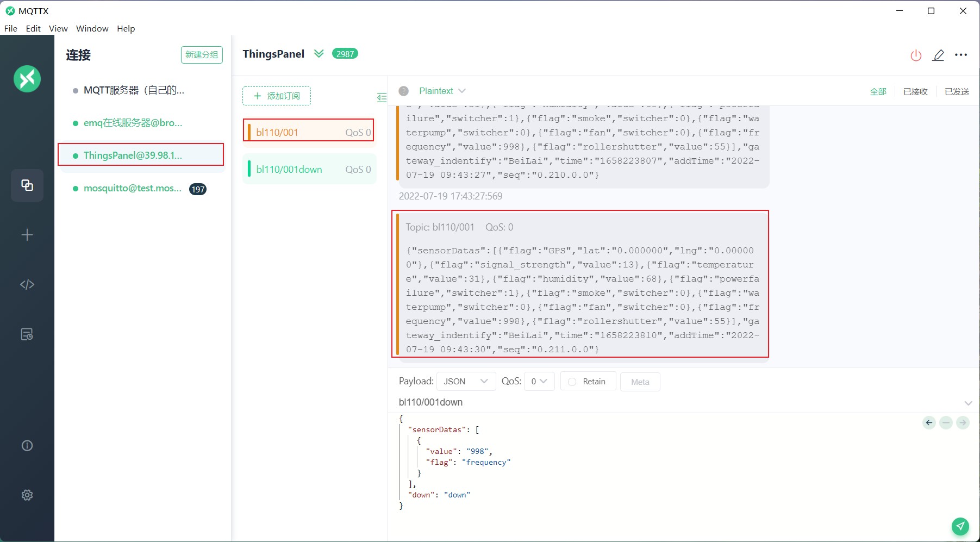Open the Settings gear icon
The height and width of the screenshot is (542, 980).
(x=27, y=495)
